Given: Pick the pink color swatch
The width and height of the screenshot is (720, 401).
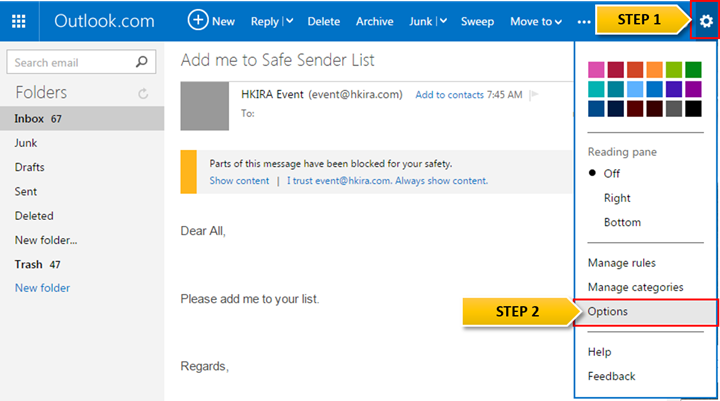Looking at the screenshot, I should point(596,70).
